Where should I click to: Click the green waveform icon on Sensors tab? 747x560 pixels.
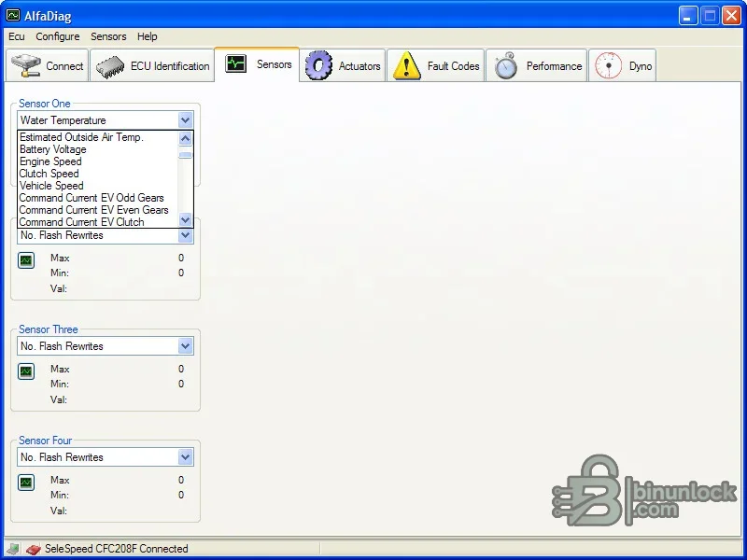[236, 63]
